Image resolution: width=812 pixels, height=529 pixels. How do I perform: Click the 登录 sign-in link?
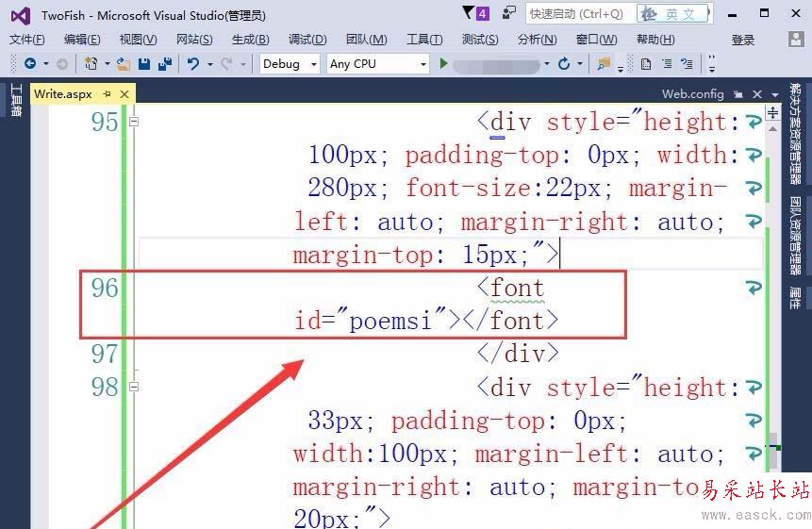pos(742,40)
